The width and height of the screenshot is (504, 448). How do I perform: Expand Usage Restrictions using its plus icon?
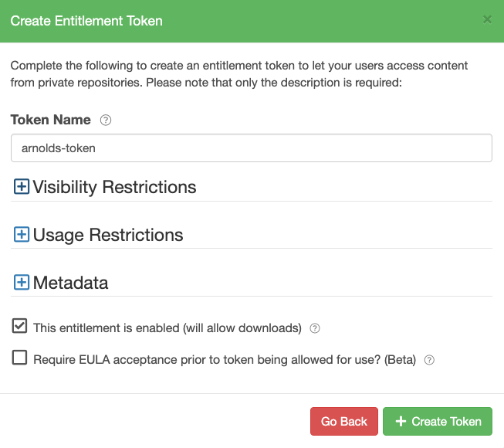(22, 235)
